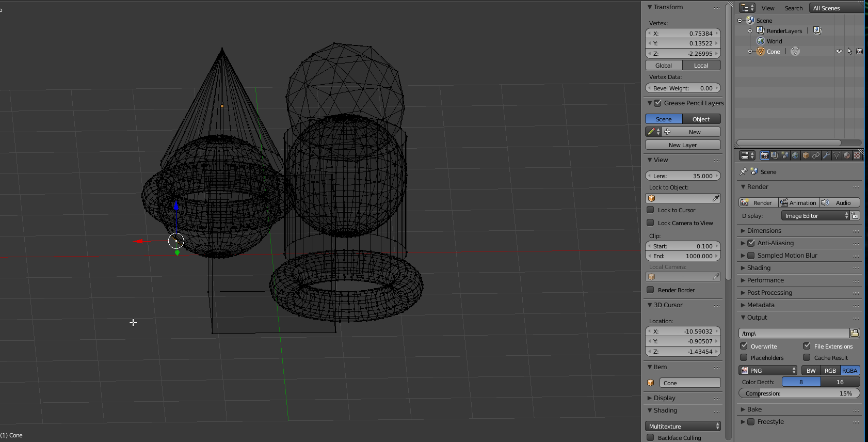Select BW color mode

coord(811,370)
